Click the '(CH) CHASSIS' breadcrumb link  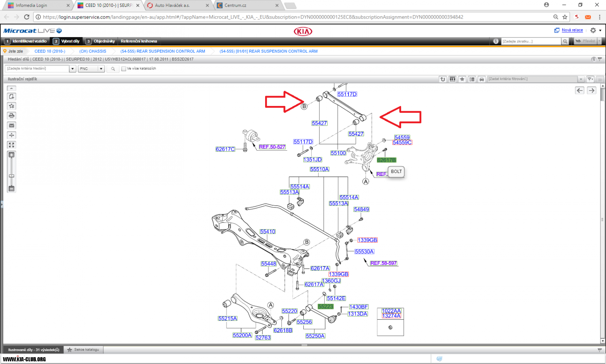click(x=93, y=51)
